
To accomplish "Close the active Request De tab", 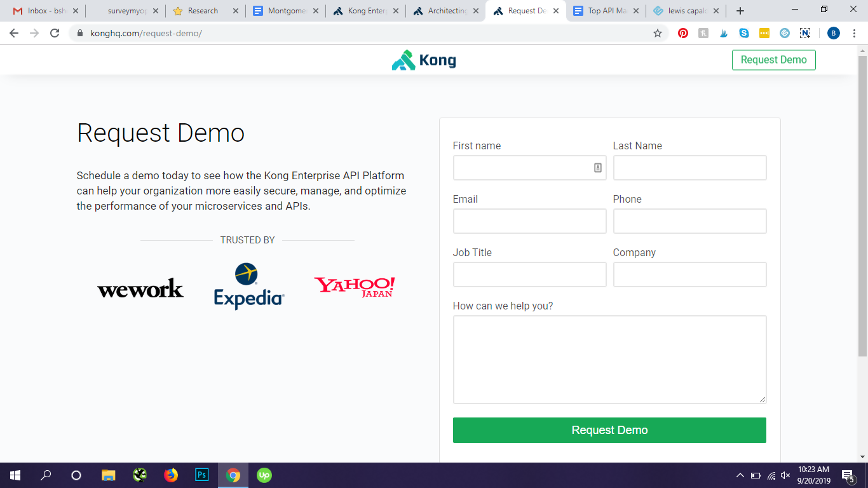I will [556, 11].
